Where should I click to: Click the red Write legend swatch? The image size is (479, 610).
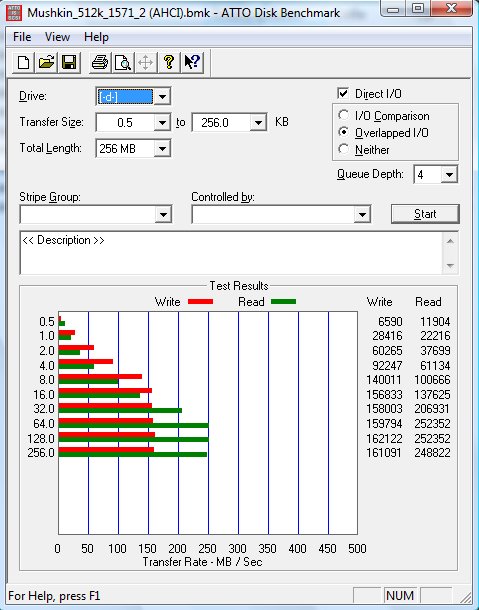200,301
